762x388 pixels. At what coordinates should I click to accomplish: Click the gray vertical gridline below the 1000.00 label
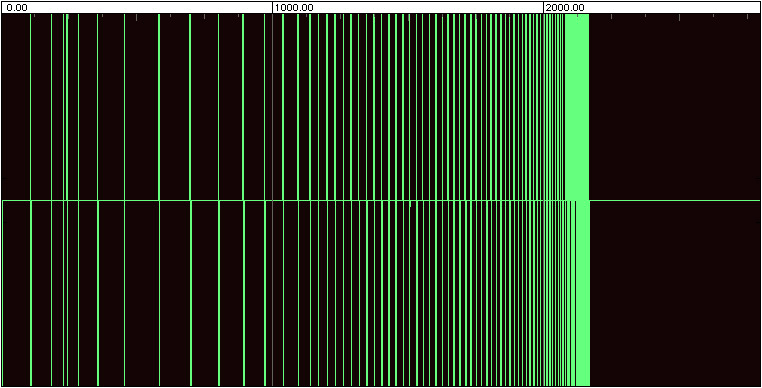pyautogui.click(x=273, y=199)
